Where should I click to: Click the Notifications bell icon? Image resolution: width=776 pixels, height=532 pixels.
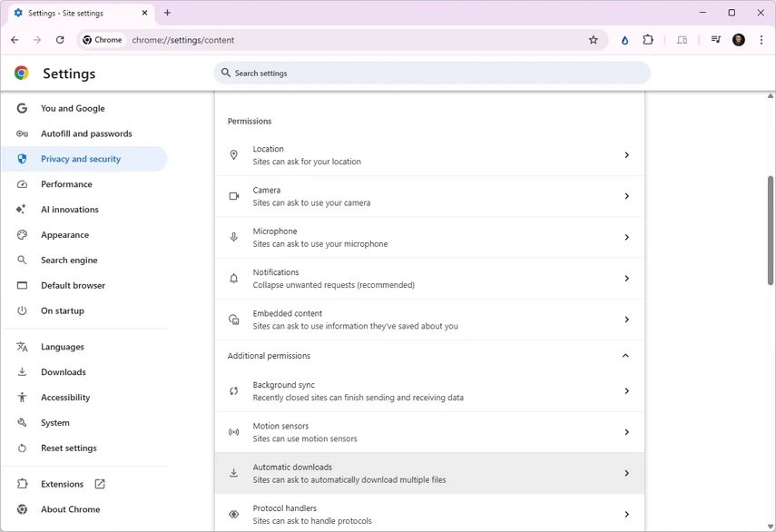[234, 278]
